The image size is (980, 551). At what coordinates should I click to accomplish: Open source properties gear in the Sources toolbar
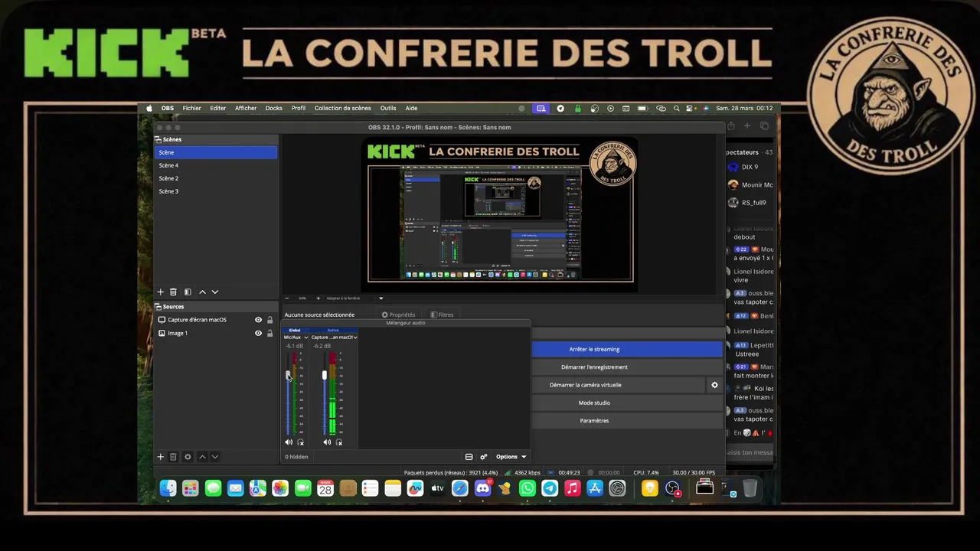[x=188, y=457]
